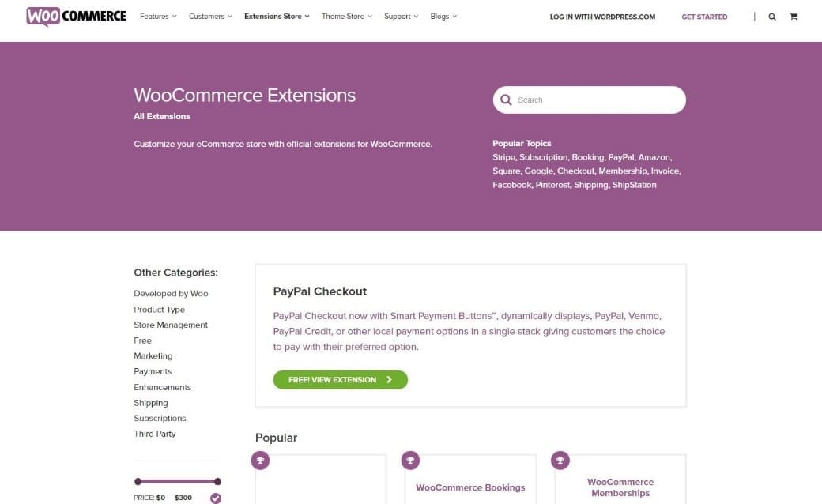Select the Free category filter
Screen dimensions: 822x504
[142, 340]
